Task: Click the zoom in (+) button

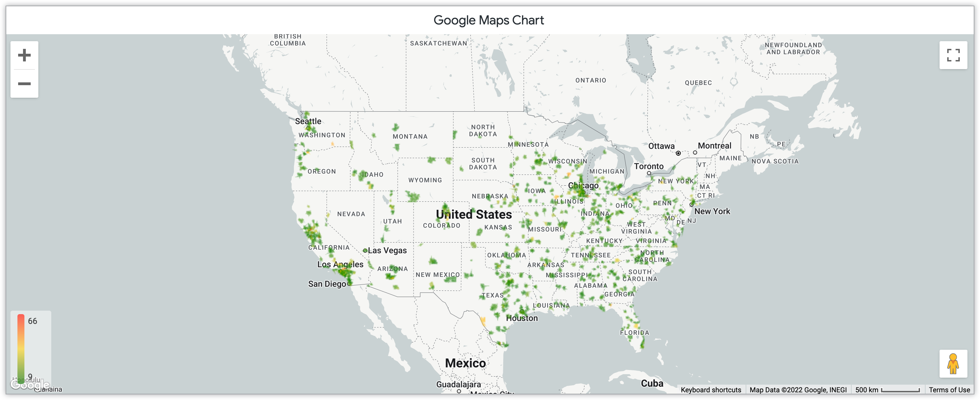Action: 25,55
